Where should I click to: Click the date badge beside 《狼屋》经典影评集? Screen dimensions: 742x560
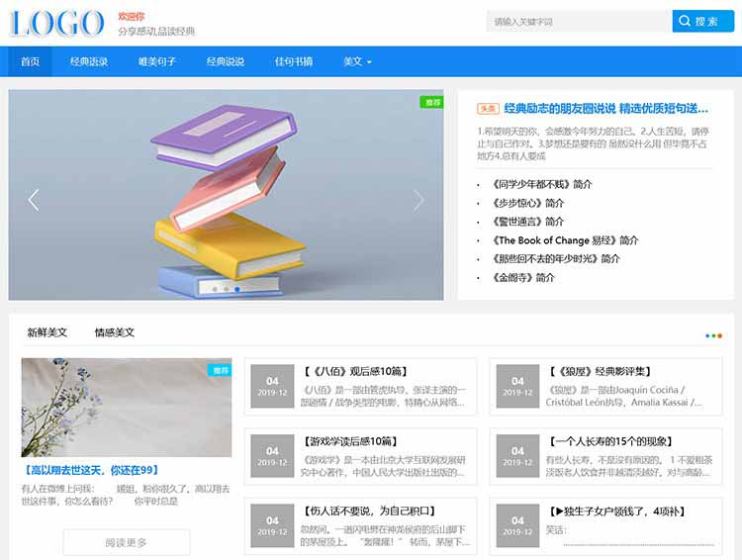[517, 386]
